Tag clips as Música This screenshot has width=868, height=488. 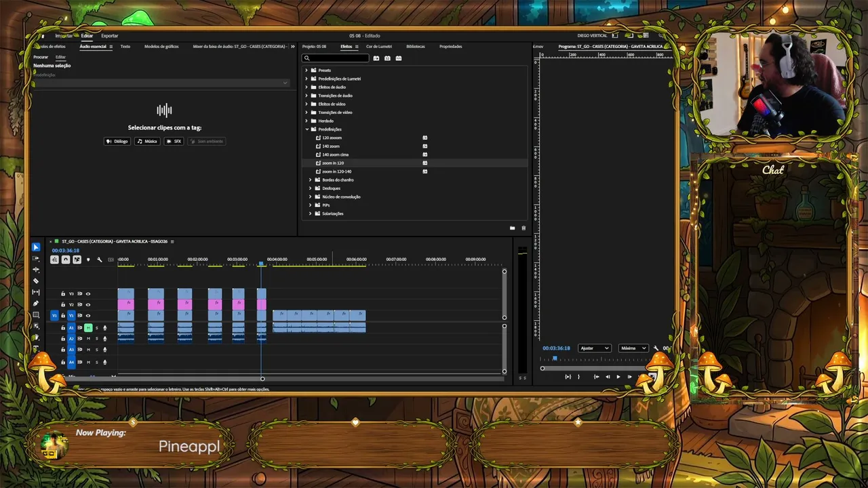pyautogui.click(x=147, y=142)
